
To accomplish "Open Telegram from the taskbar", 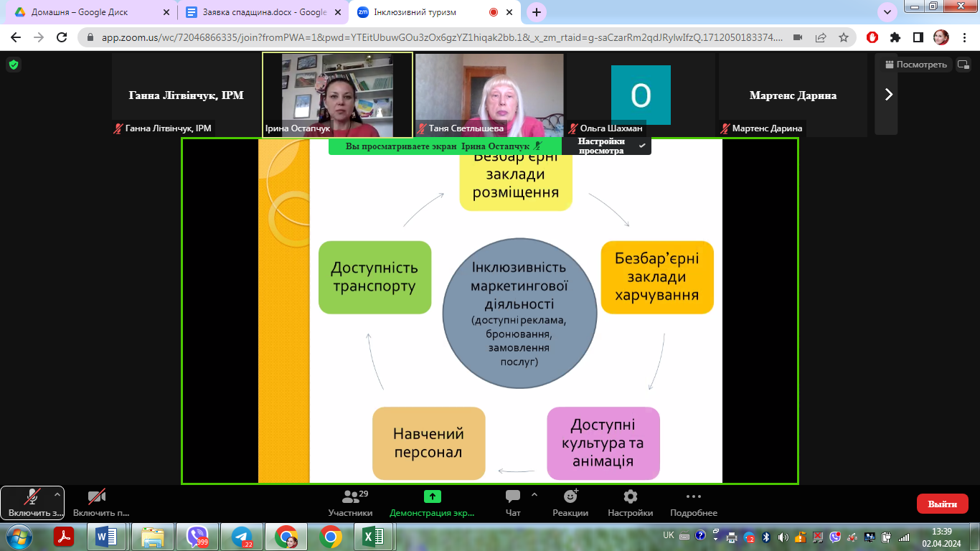I will coord(242,537).
